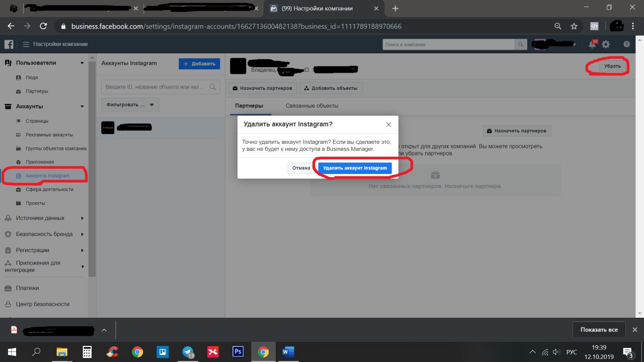Open Рекламные аккаунты in sidebar
The image size is (644, 362).
click(x=49, y=135)
